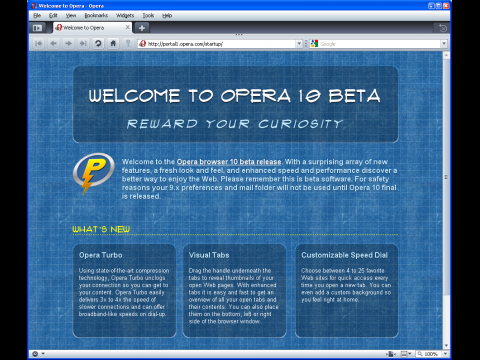This screenshot has height=360, width=480.
Task: Toggle the Fit to Width button
Action: tap(391, 354)
